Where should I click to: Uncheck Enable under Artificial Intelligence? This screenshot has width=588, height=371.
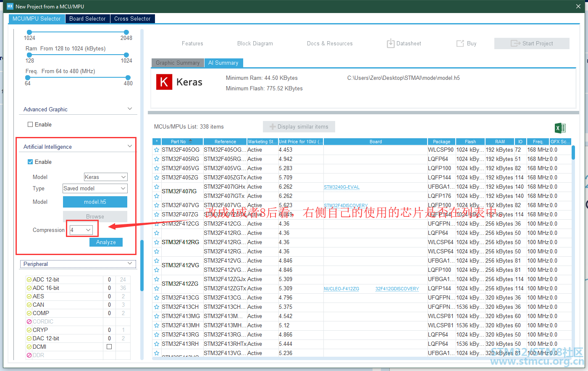pyautogui.click(x=30, y=162)
